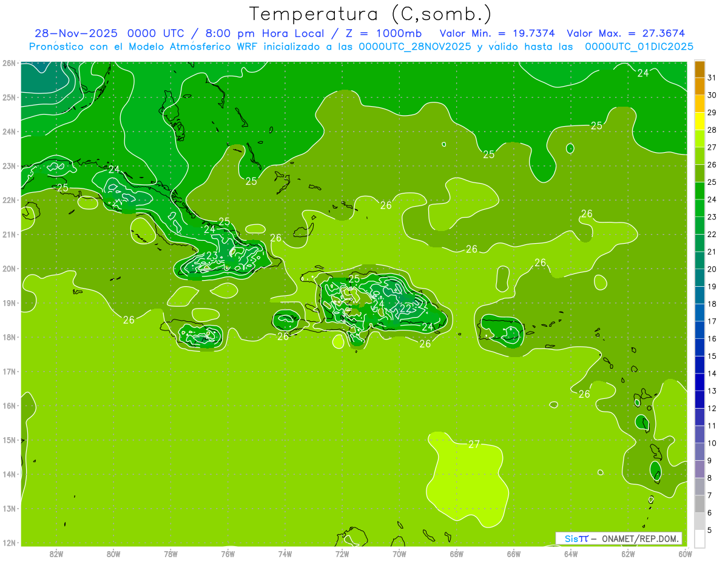Viewport: 728px width, 562px height.
Task: Click the 27 contour label in the Caribbean Sea
Action: point(474,444)
